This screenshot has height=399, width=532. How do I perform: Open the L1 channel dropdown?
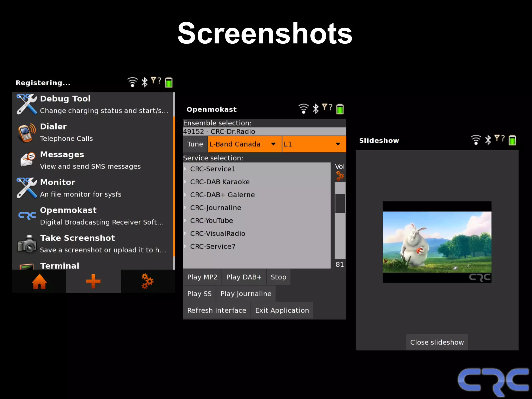(x=314, y=144)
